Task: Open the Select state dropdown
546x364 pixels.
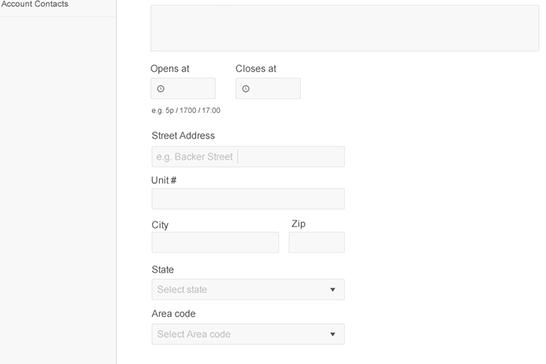Action: [248, 289]
